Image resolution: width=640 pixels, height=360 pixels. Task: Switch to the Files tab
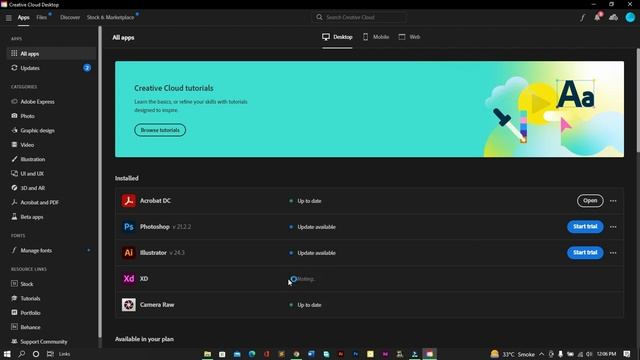[x=41, y=17]
